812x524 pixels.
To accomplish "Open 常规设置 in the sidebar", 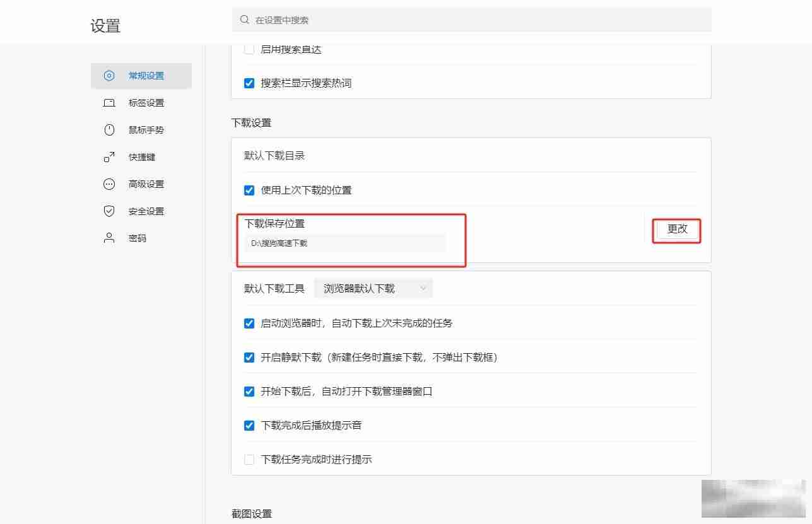I will 141,76.
